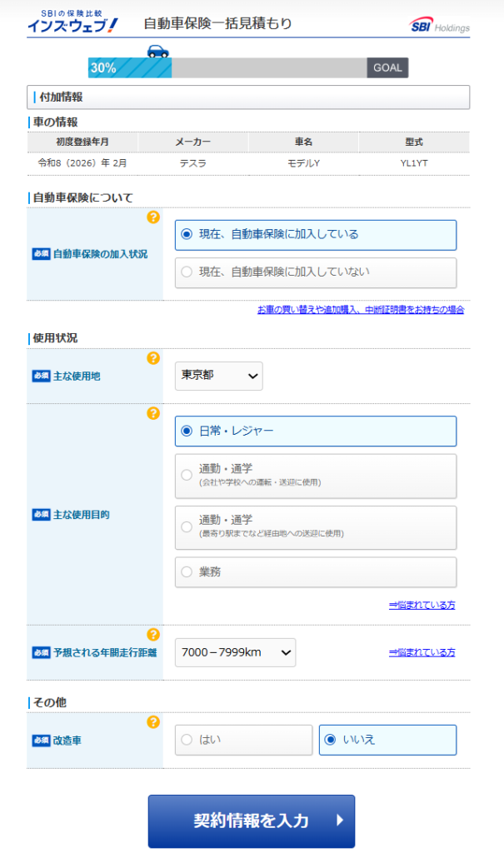Screen dimensions: 504x853
Task: Click the GOAL end of the progress bar
Action: click(x=387, y=68)
